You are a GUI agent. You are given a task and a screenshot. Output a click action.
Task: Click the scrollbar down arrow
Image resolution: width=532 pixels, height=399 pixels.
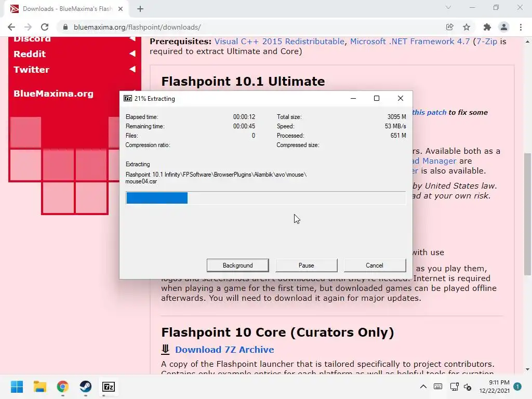[x=527, y=369]
